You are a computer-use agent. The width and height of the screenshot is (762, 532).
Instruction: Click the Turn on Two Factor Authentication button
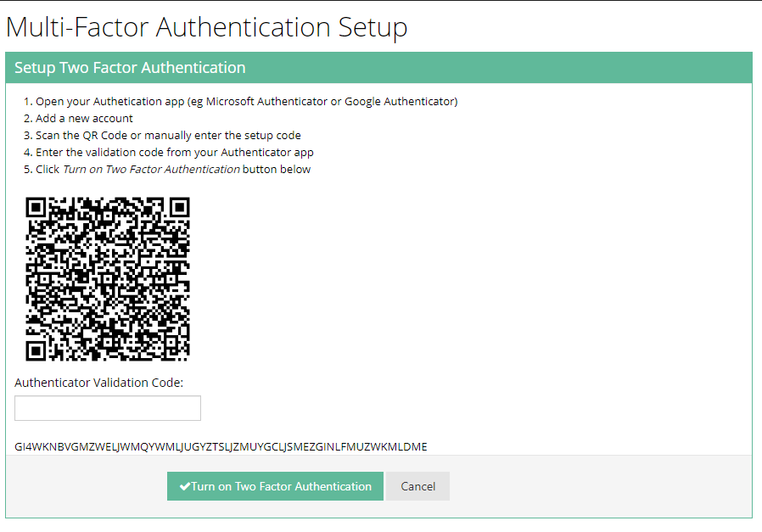(275, 486)
